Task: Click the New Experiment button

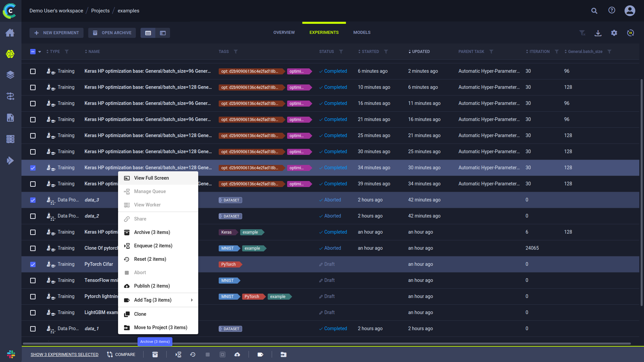Action: click(57, 33)
